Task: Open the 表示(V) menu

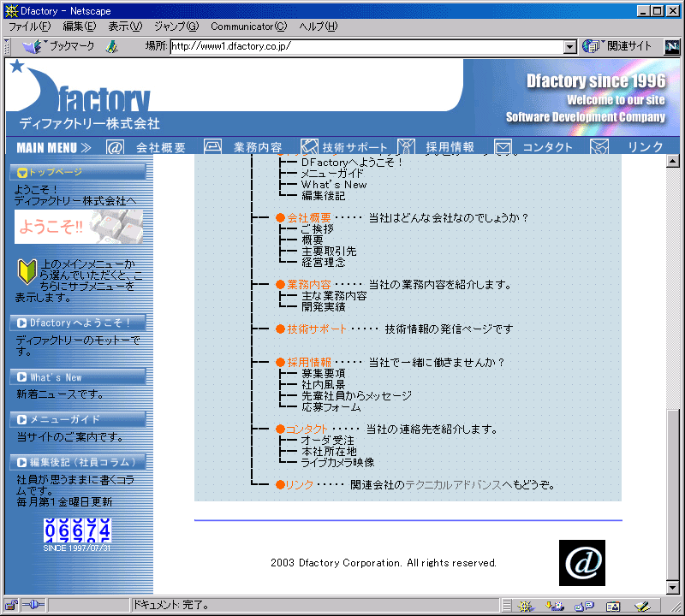Action: (x=125, y=27)
